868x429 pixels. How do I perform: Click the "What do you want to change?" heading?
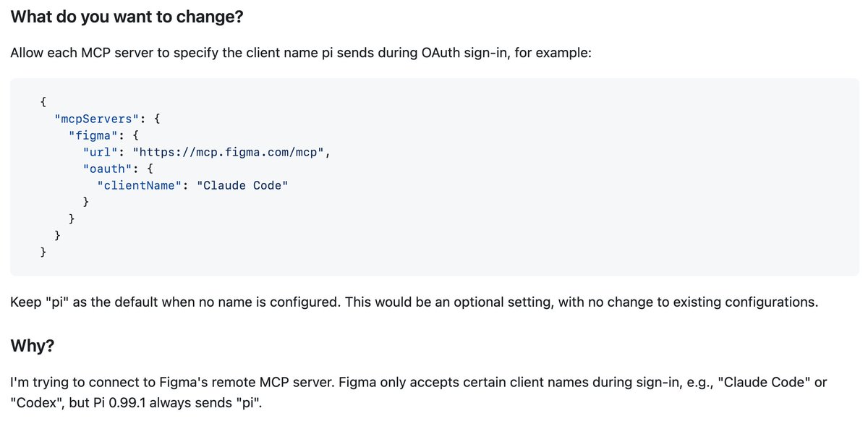coord(127,17)
